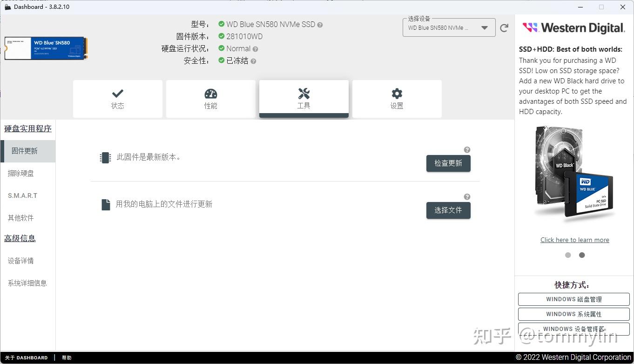The height and width of the screenshot is (364, 634).
Task: Click the file document icon for local update
Action: tap(106, 204)
